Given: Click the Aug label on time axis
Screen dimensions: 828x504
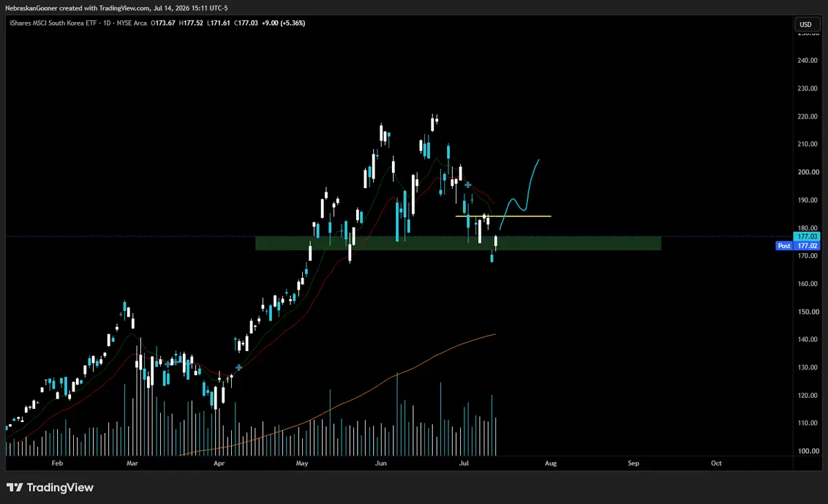Looking at the screenshot, I should click(x=550, y=464).
